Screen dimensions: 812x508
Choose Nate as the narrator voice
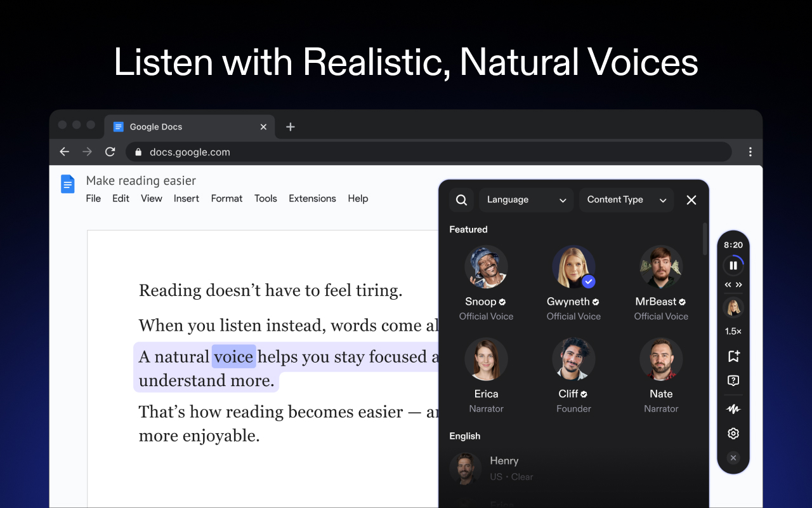pyautogui.click(x=661, y=359)
